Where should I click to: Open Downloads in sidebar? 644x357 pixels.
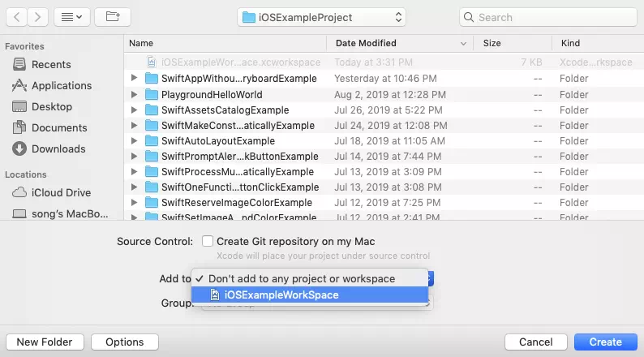coord(49,148)
